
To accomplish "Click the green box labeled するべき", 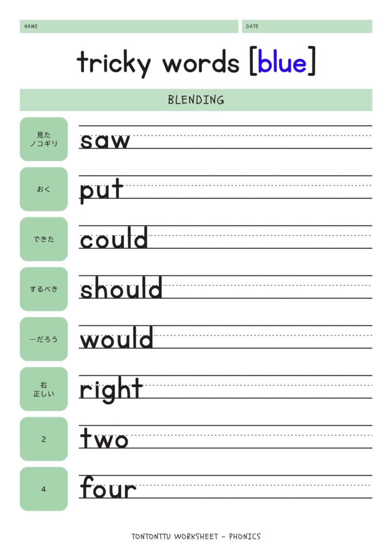I will [44, 289].
